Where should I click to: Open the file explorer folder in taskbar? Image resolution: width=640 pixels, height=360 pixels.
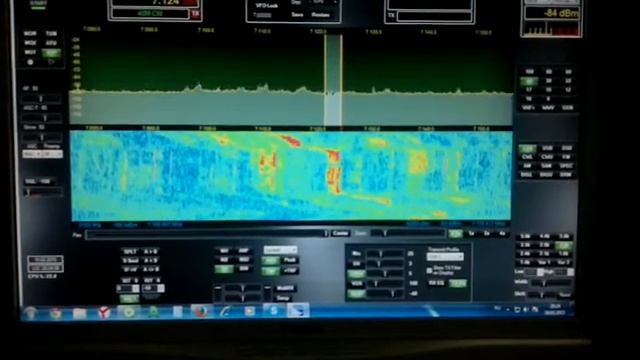click(80, 313)
